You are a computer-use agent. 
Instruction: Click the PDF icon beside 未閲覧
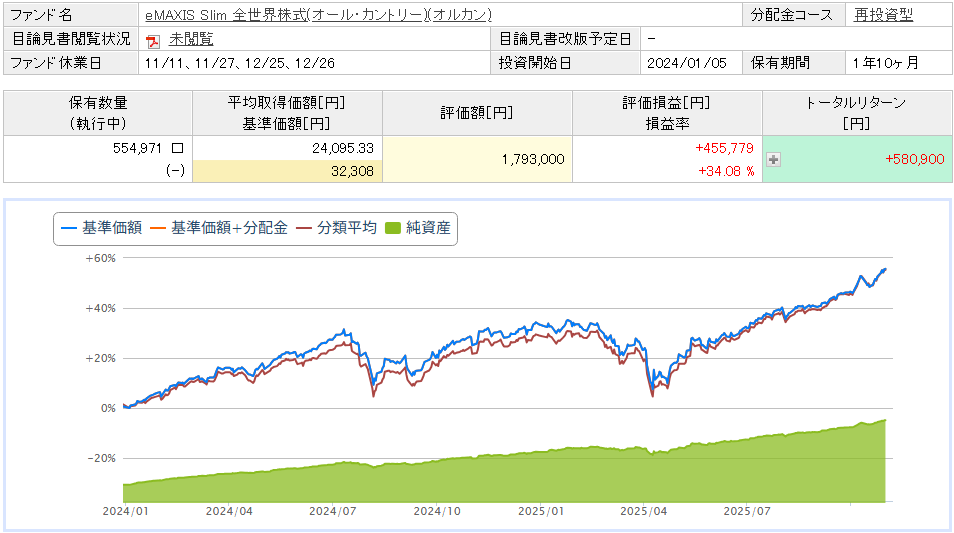coord(153,40)
